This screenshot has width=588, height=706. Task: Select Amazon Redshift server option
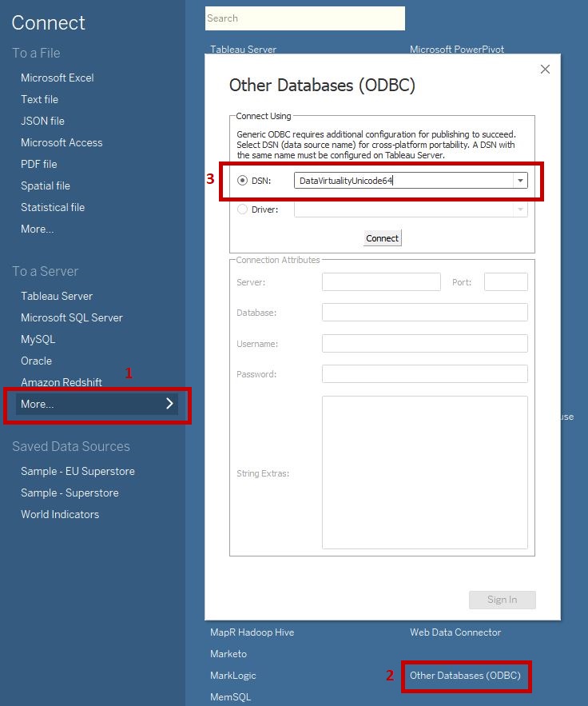[x=62, y=382]
